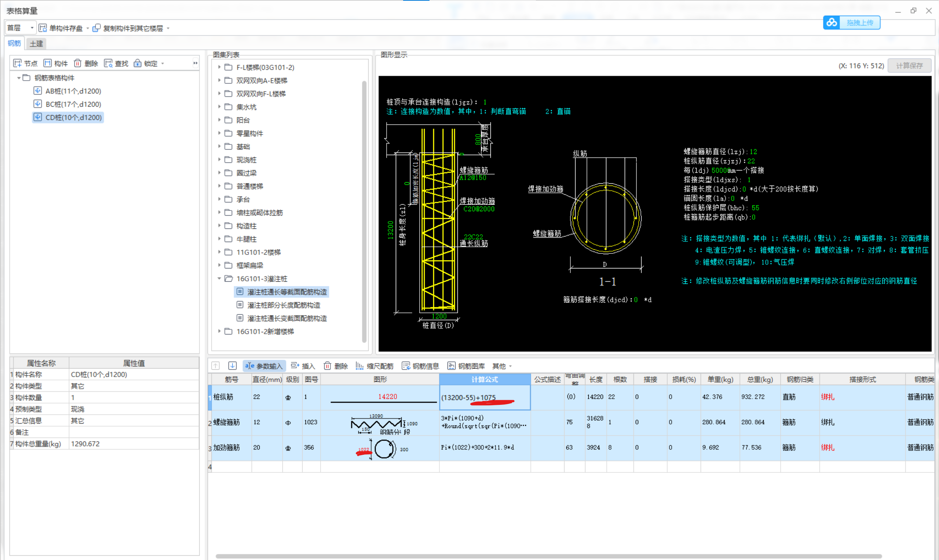939x560 pixels.
Task: Switch to the 土建 tab
Action: click(36, 44)
